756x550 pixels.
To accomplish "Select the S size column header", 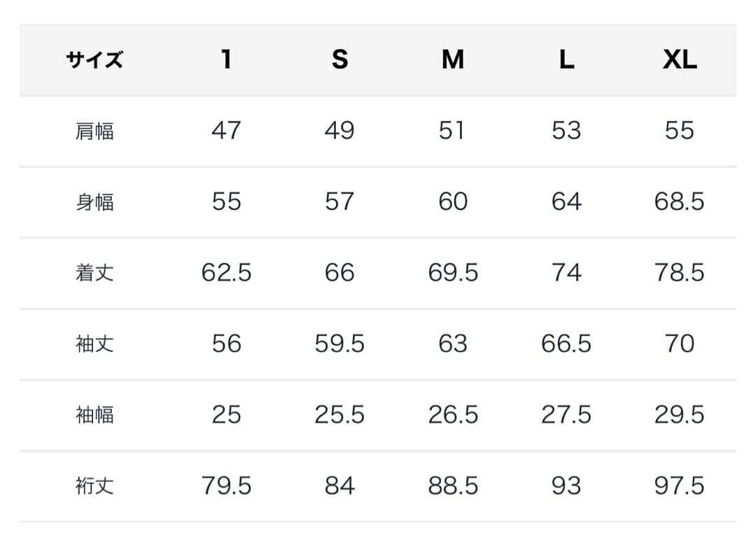I will click(x=339, y=60).
